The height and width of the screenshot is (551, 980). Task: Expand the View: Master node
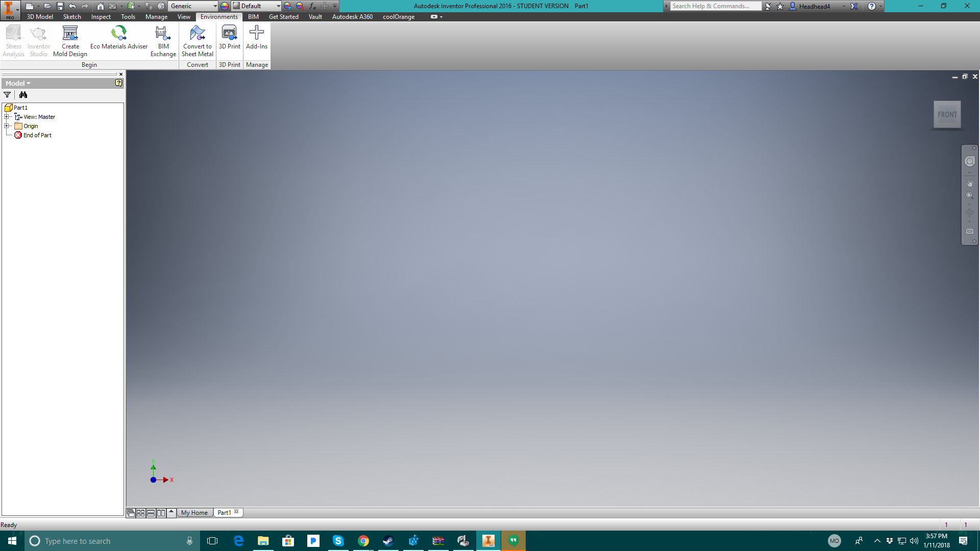[7, 116]
